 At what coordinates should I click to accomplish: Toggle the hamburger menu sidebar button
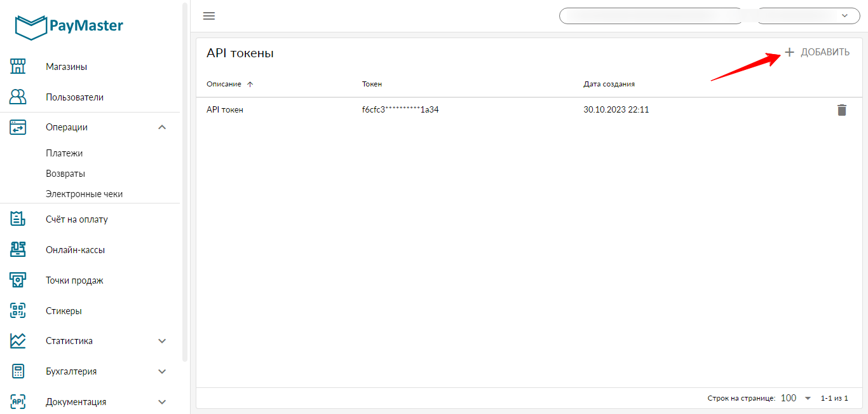209,16
